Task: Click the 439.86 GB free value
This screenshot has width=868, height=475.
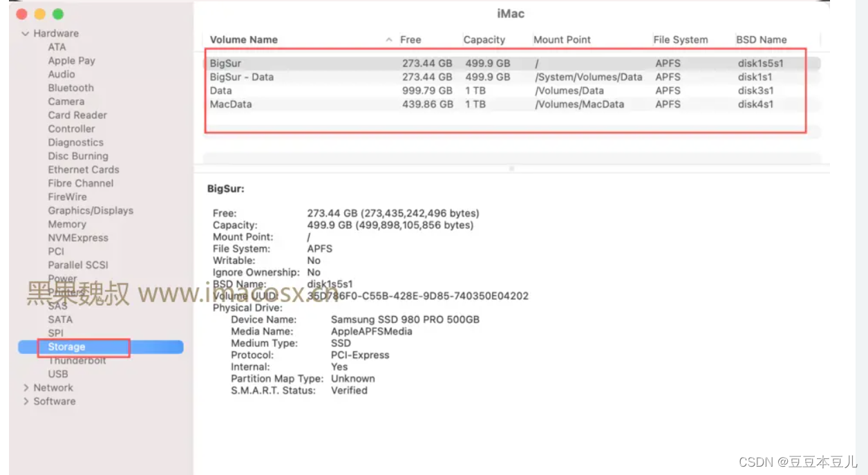Action: (428, 104)
